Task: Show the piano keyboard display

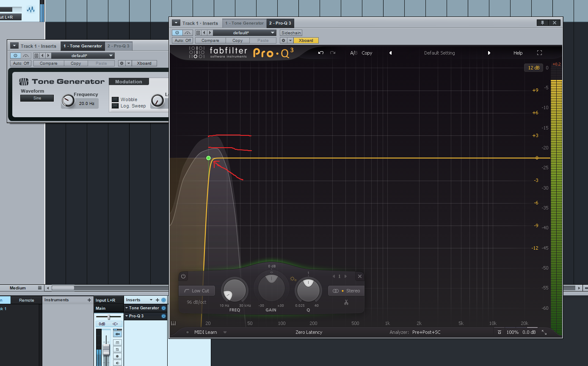Action: click(x=174, y=324)
